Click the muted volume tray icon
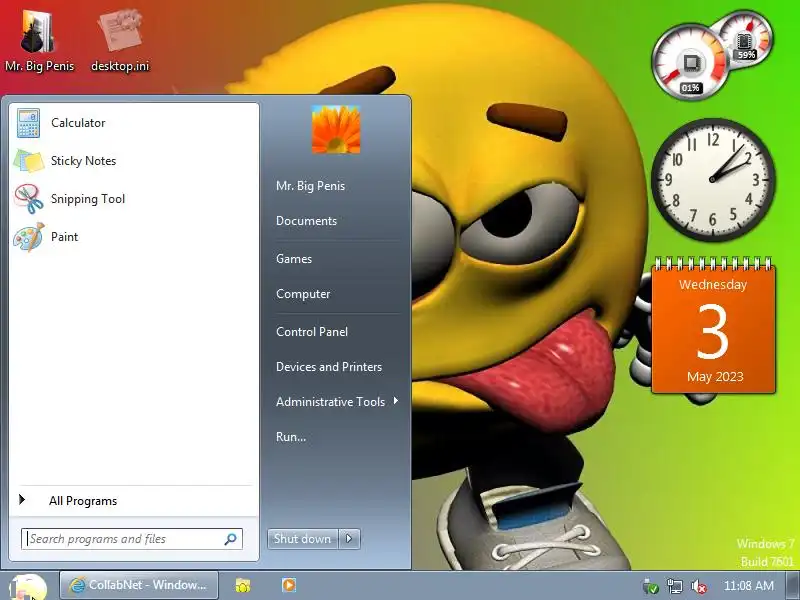800x600 pixels. pyautogui.click(x=698, y=586)
